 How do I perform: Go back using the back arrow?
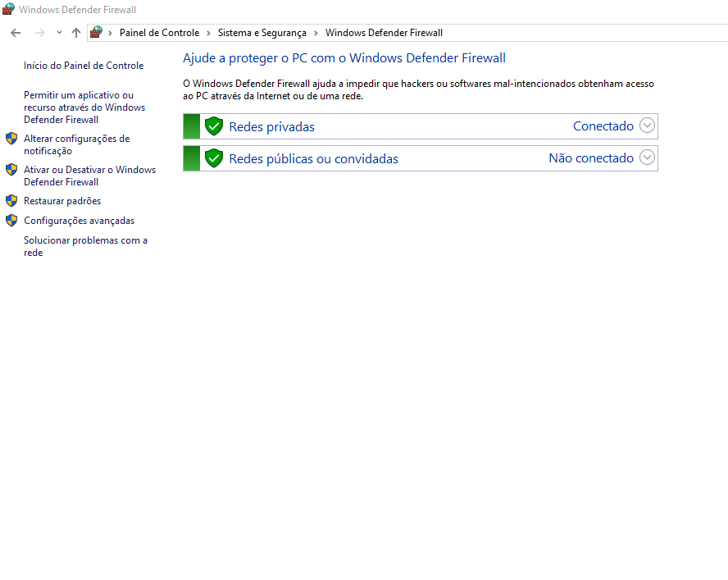click(16, 33)
